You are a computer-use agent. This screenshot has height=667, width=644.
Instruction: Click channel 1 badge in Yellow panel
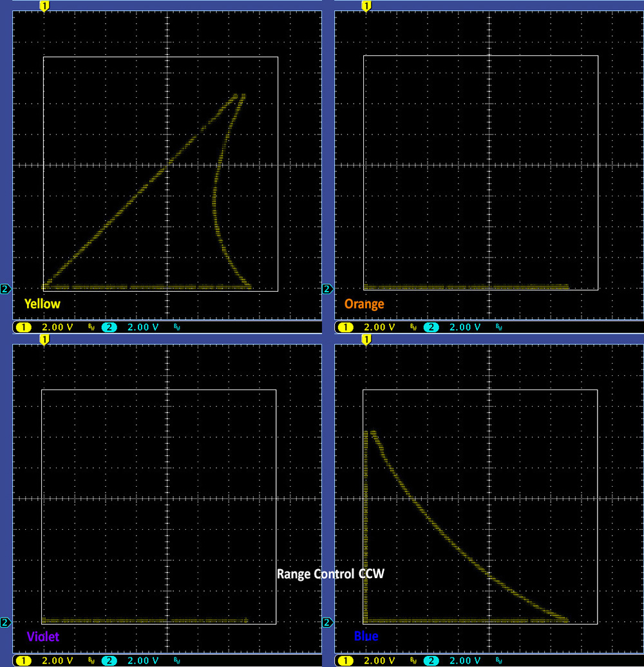pyautogui.click(x=23, y=327)
